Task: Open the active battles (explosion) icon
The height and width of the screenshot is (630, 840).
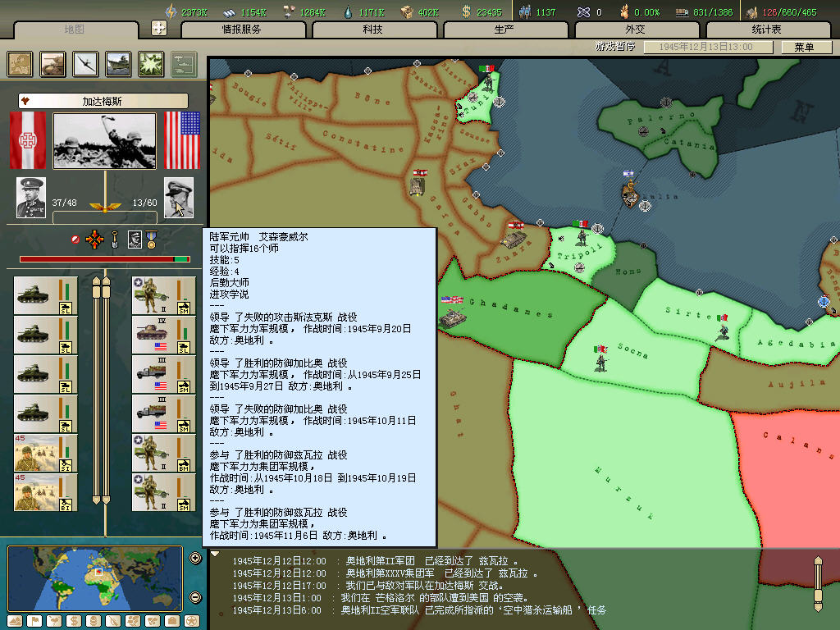Action: [x=151, y=64]
